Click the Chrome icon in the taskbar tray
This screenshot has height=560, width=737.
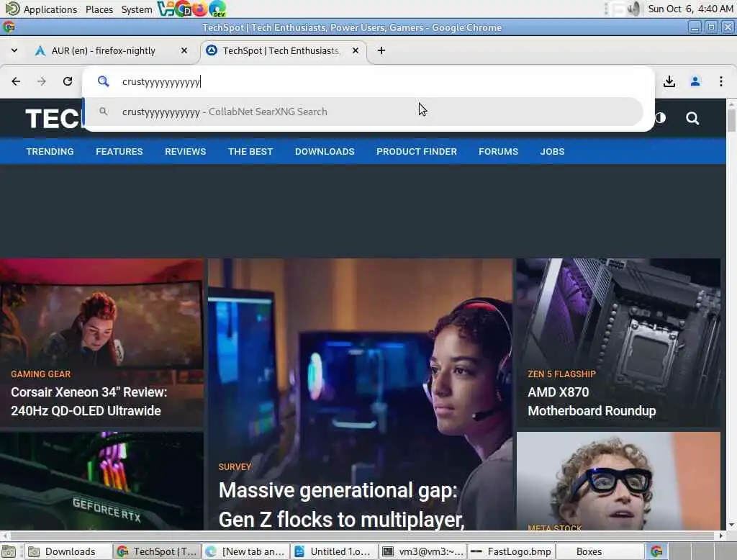tap(656, 551)
